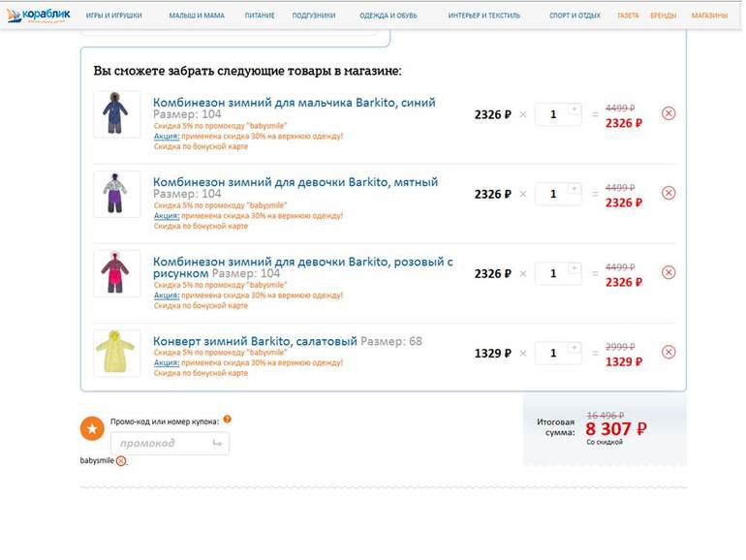Increase quantity of the light-green winter envelope
The width and height of the screenshot is (746, 560).
coord(574,347)
